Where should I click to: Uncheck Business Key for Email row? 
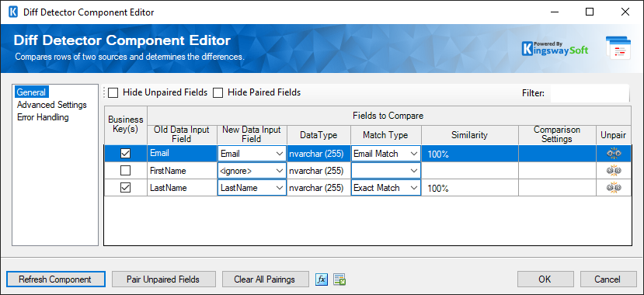(125, 154)
